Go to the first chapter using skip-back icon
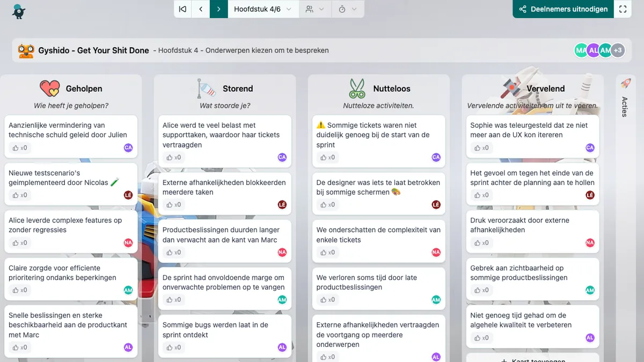 pos(183,9)
